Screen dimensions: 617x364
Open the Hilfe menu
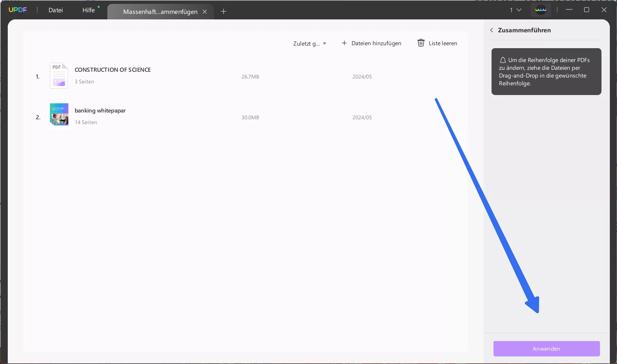point(89,10)
